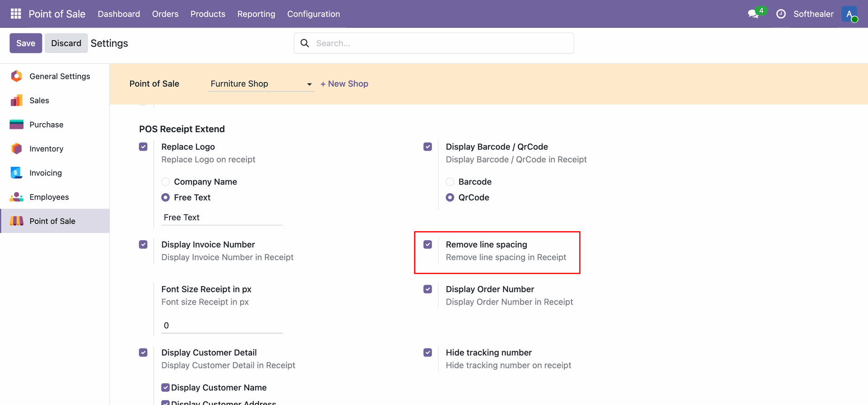Uncheck the Replace Logo checkbox
Image resolution: width=868 pixels, height=405 pixels.
click(143, 147)
